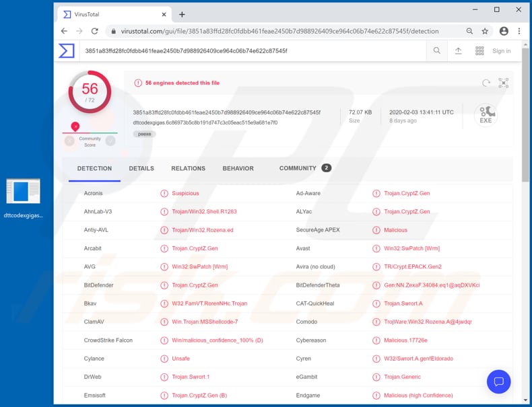Open the chat bubble button
Screen dimensions: 532x407
[x=498, y=381]
